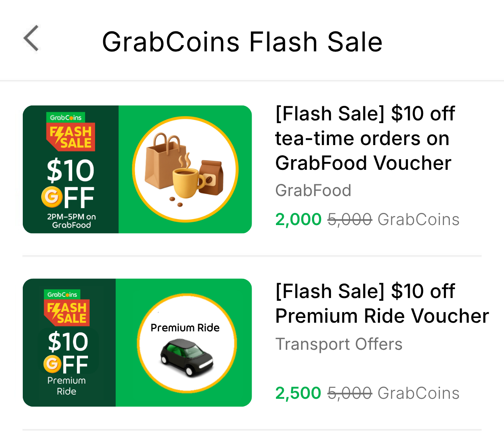
Task: Click the struck-through 5,000 price for the Premium Ride voucher
Action: (x=350, y=393)
